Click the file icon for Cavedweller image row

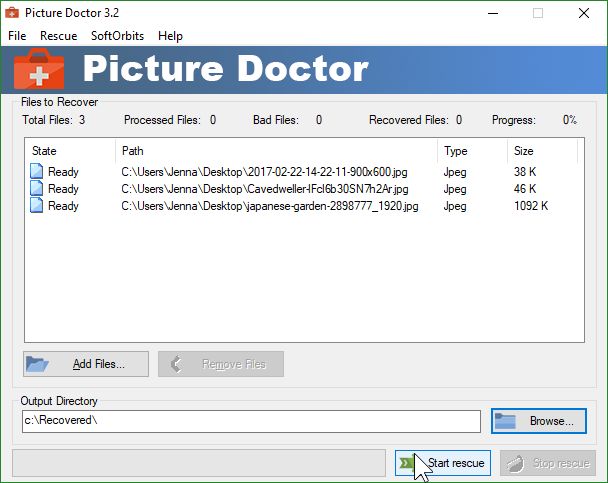37,189
